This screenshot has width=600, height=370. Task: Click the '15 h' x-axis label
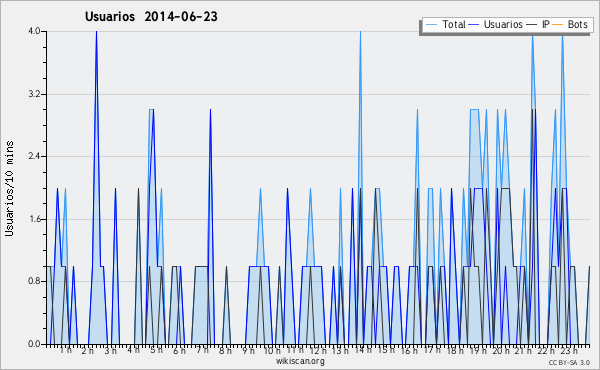386,350
